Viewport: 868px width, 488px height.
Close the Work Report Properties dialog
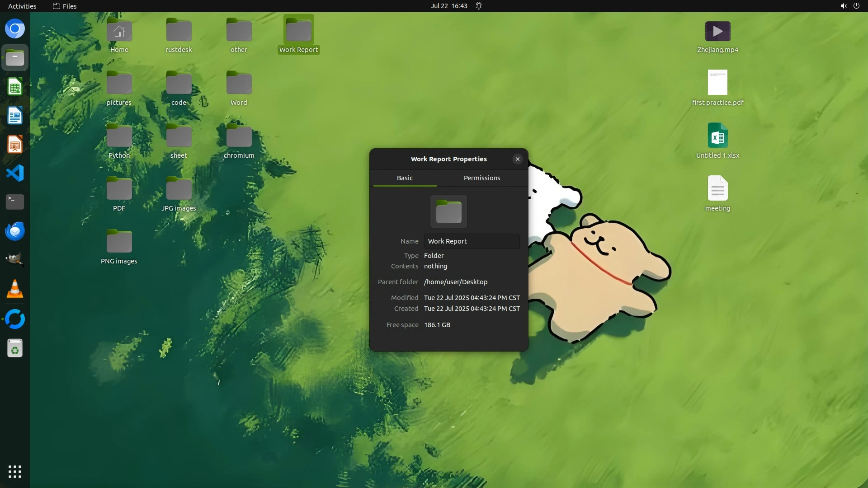click(x=517, y=159)
